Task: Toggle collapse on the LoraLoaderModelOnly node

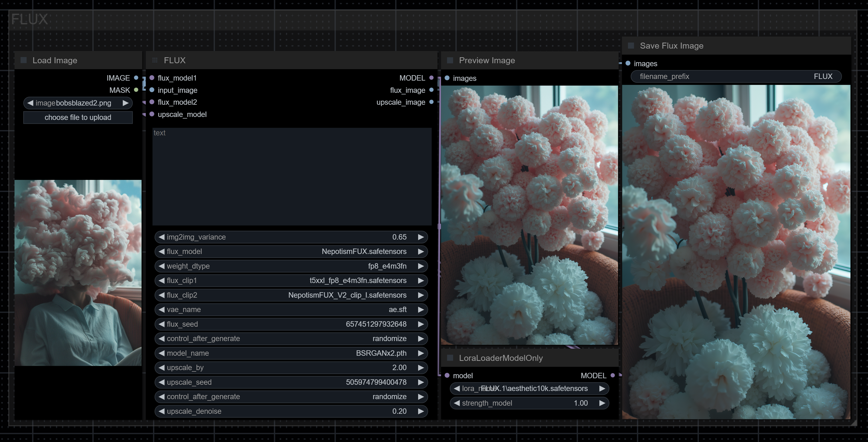Action: pyautogui.click(x=450, y=358)
